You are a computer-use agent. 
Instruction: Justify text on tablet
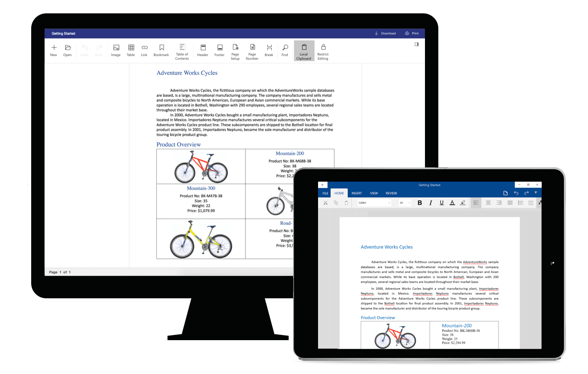coord(510,203)
